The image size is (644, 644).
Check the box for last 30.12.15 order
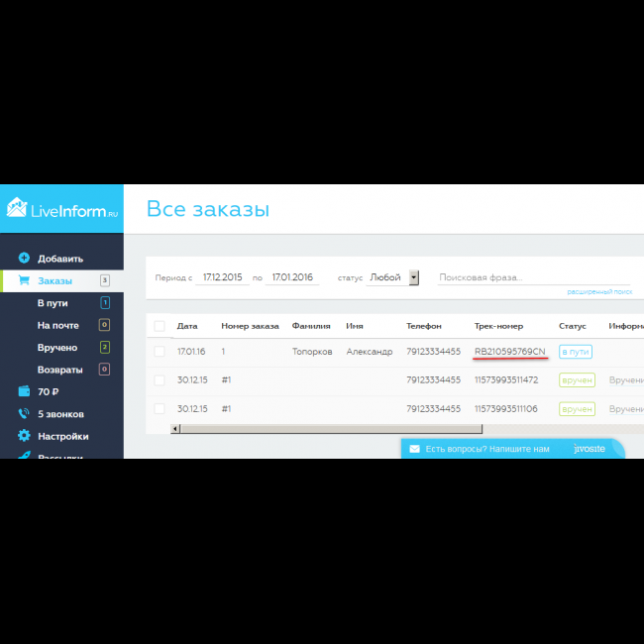160,408
